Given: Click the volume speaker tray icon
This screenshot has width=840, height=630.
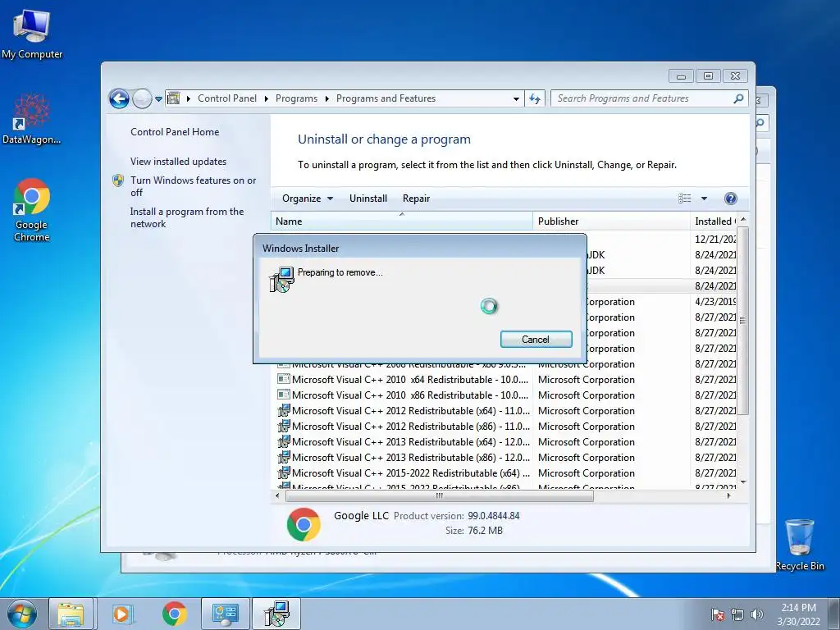Looking at the screenshot, I should pyautogui.click(x=757, y=614).
